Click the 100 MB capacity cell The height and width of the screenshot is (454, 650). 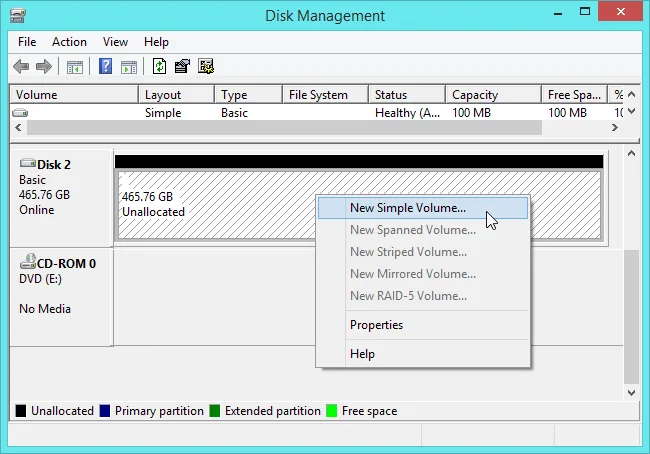[471, 113]
